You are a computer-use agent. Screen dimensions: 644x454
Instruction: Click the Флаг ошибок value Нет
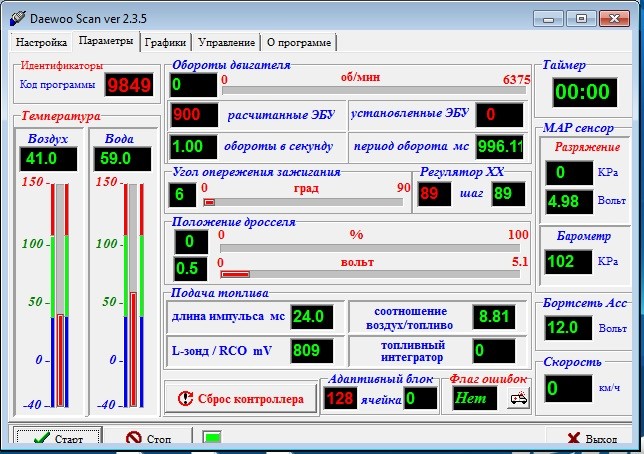(x=474, y=398)
